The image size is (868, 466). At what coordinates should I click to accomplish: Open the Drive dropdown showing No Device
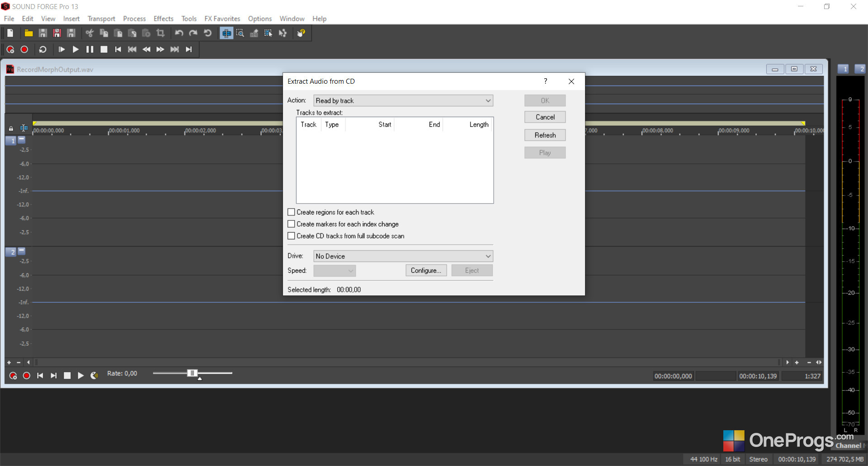403,256
